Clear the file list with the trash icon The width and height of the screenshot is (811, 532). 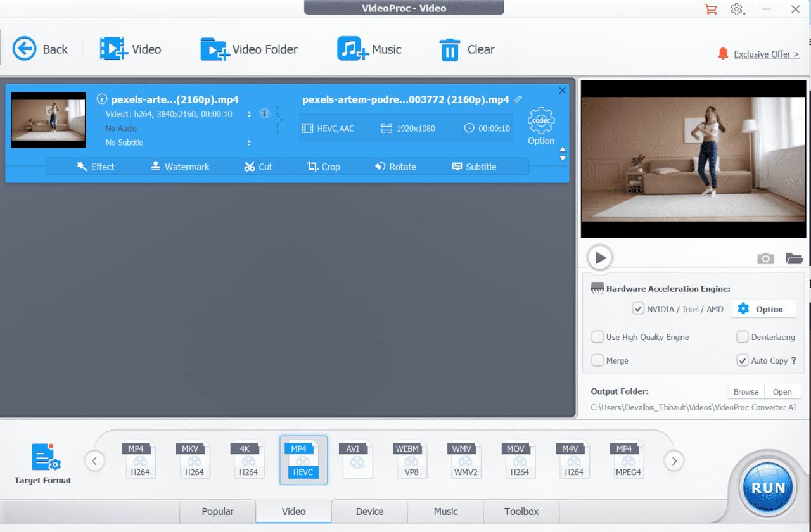(x=466, y=49)
